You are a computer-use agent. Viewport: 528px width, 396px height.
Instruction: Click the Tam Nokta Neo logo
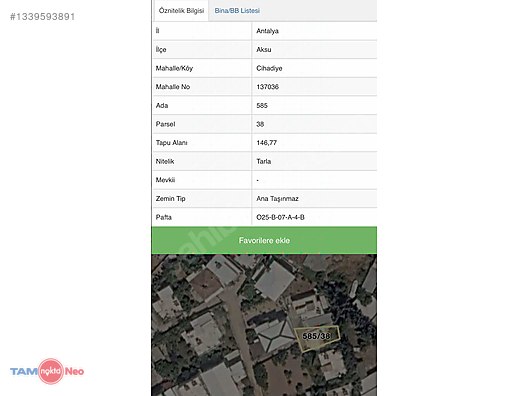coord(47,371)
